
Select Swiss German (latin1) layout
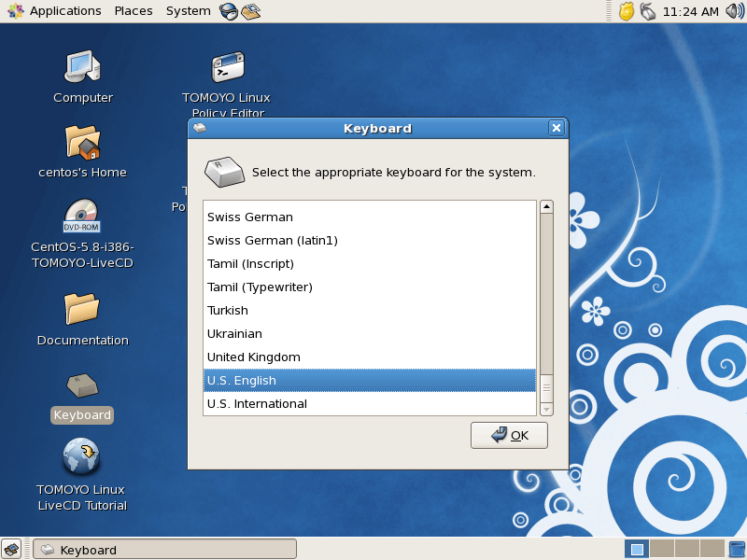coord(370,241)
